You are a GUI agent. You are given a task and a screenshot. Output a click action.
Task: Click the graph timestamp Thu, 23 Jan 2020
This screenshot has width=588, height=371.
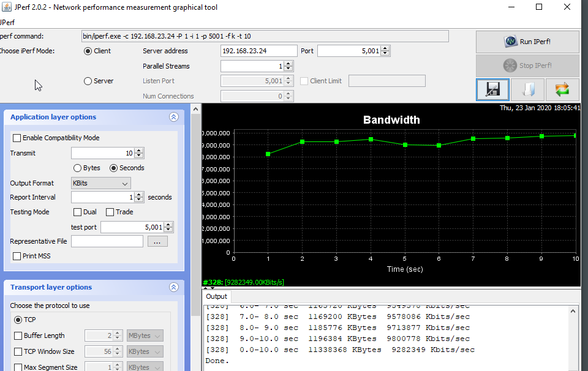point(540,108)
